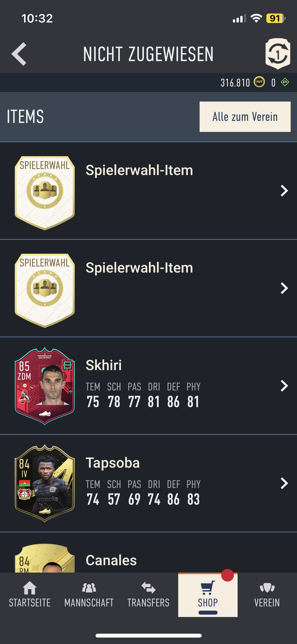This screenshot has width=297, height=644.
Task: Open Tapsoba details via chevron
Action: click(x=284, y=483)
